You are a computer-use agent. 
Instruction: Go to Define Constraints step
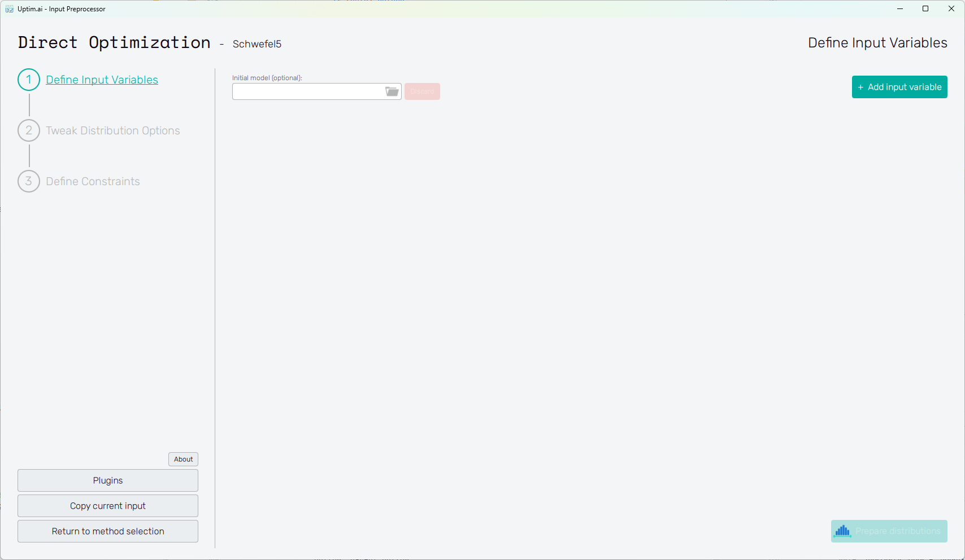[93, 181]
